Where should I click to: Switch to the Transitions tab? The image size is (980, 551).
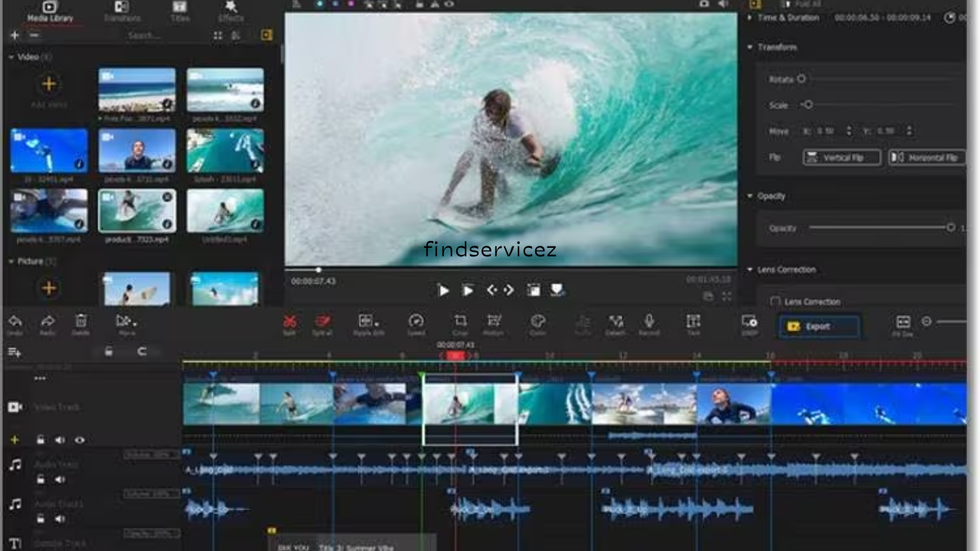121,11
